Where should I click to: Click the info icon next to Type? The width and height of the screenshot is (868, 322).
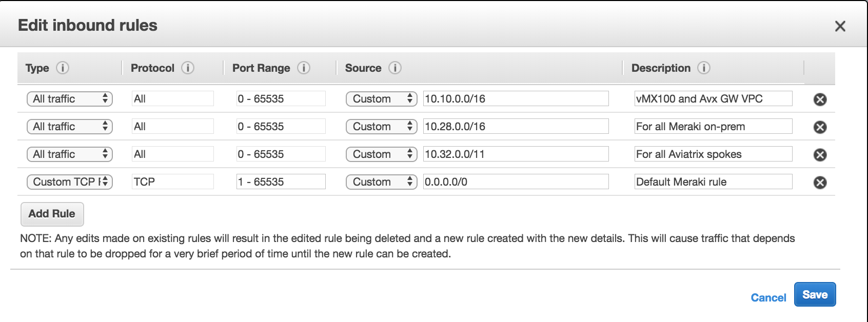(x=63, y=68)
